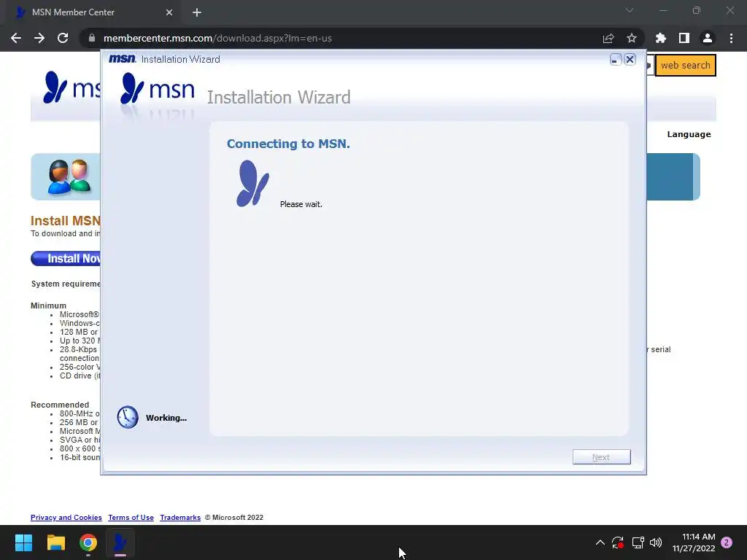Click the volume speaker tray icon
The width and height of the screenshot is (747, 560).
coord(656,542)
